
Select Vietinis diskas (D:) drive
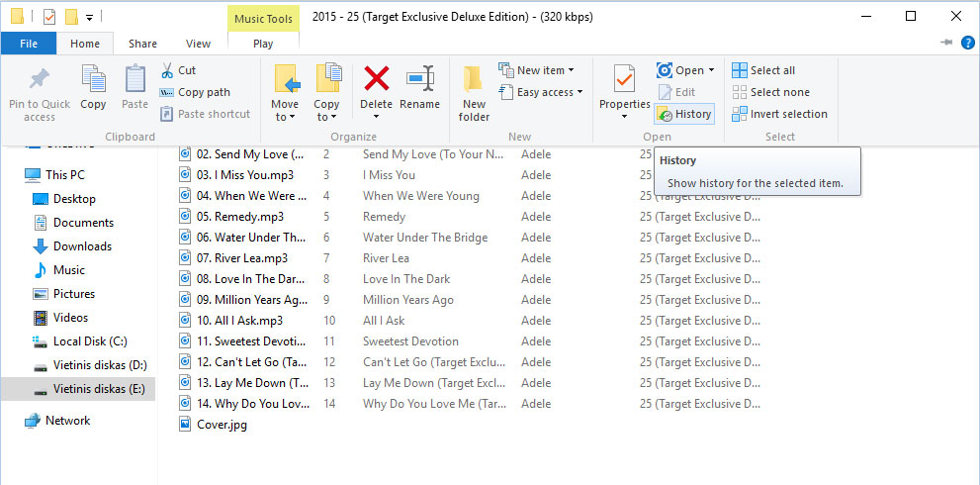coord(89,365)
